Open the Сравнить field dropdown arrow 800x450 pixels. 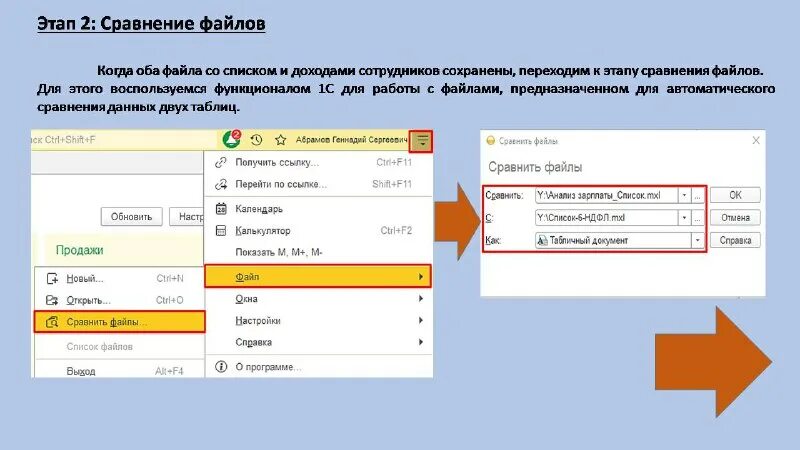(x=684, y=195)
